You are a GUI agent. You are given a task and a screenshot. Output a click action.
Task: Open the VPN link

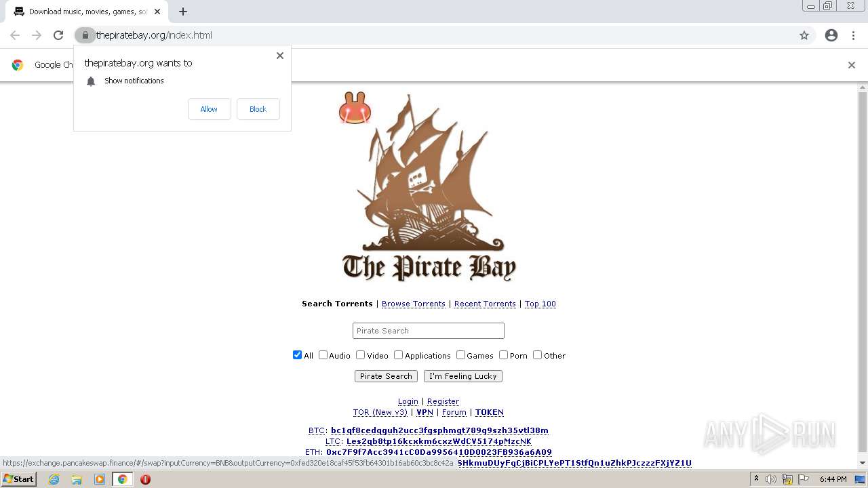[x=425, y=412]
